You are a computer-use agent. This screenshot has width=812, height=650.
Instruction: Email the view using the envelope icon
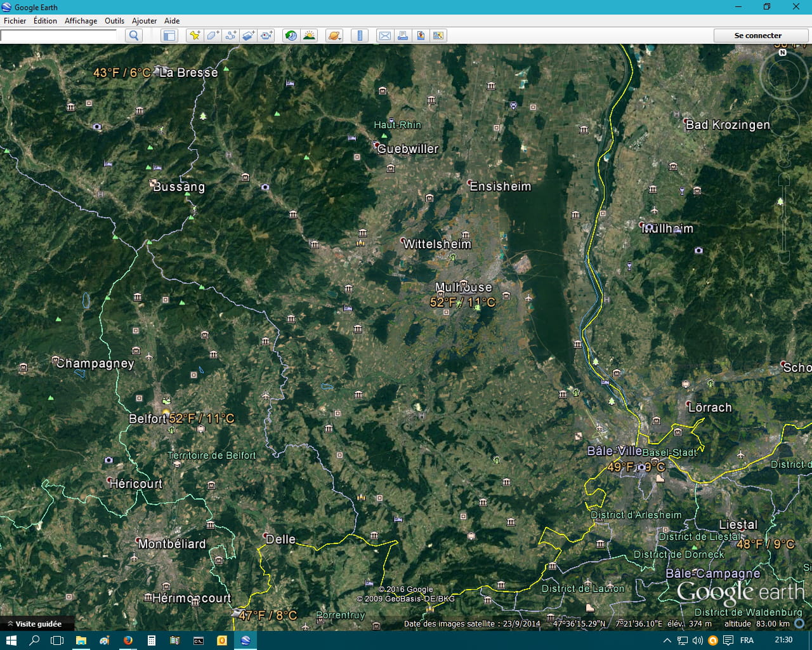(384, 36)
